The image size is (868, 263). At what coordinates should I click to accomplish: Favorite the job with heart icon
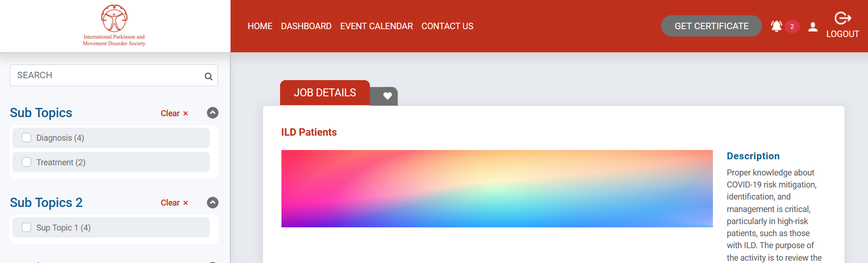pos(387,96)
